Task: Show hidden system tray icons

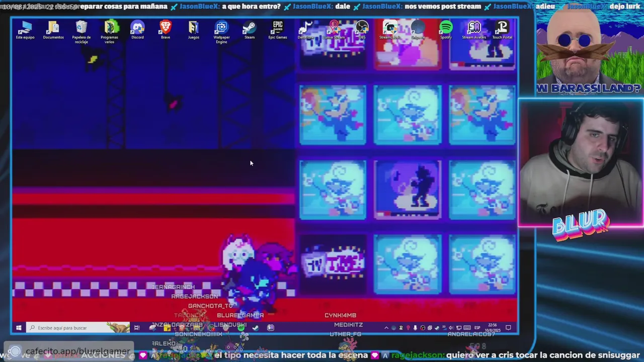Action: pyautogui.click(x=386, y=328)
